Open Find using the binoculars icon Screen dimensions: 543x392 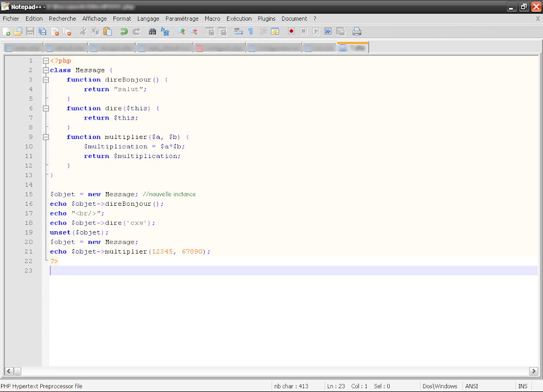point(153,31)
